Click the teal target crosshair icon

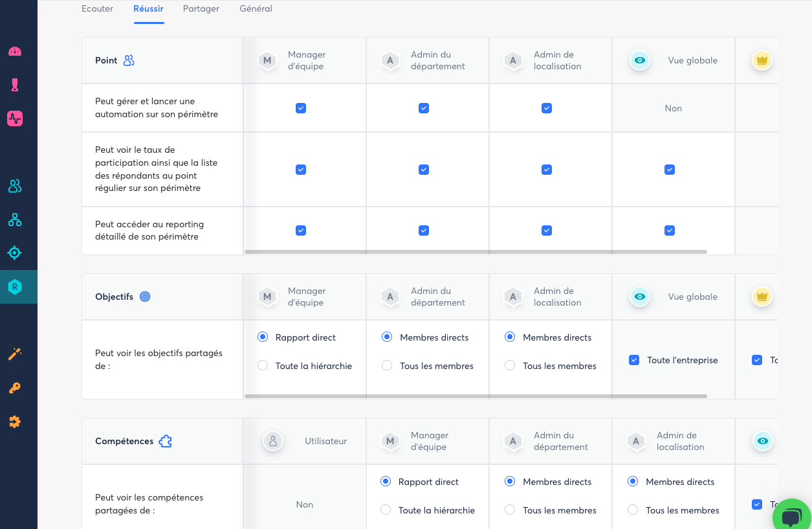coord(15,253)
